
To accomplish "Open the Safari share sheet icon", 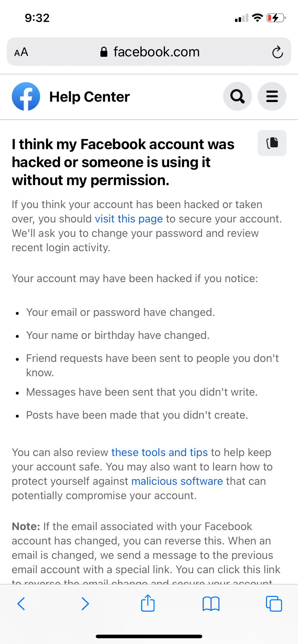I will (148, 603).
